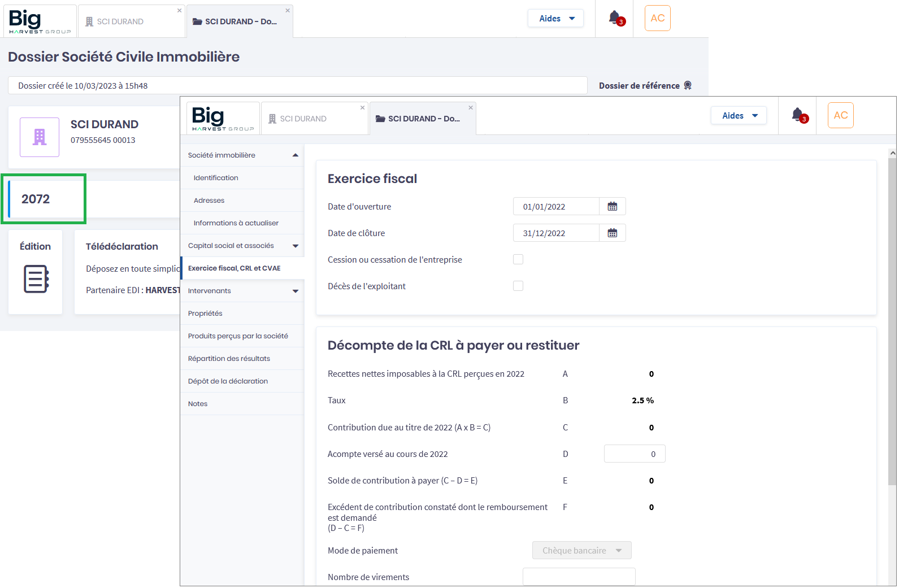
Task: Open Aides dropdown in background window
Action: 556,18
